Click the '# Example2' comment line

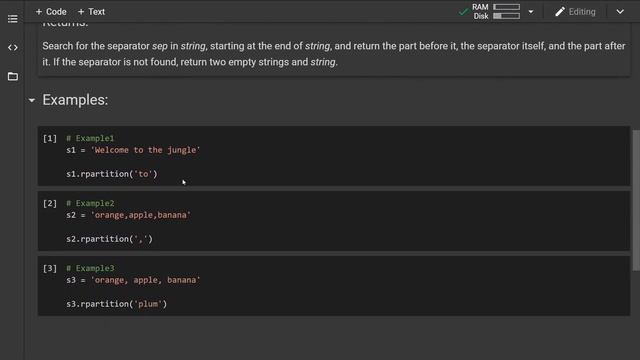90,203
